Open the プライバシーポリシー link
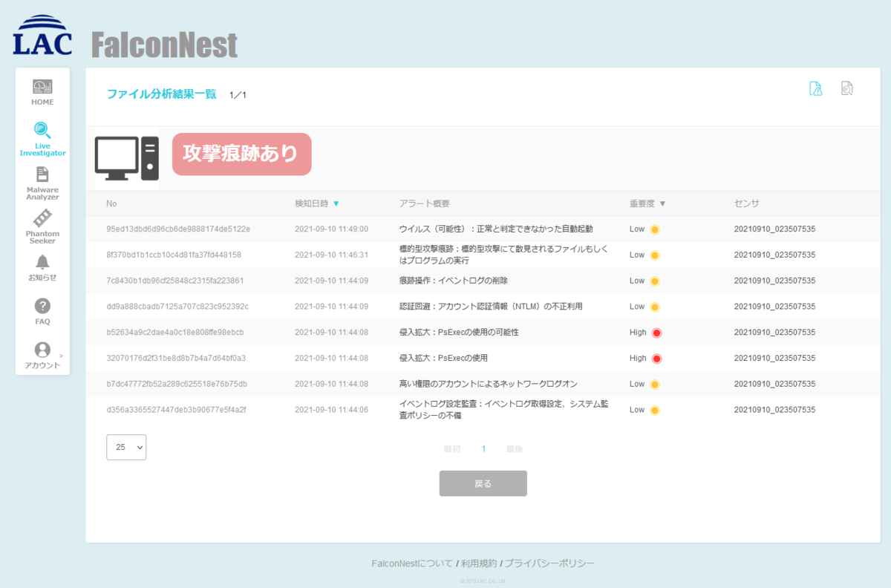891x588 pixels. pyautogui.click(x=550, y=563)
